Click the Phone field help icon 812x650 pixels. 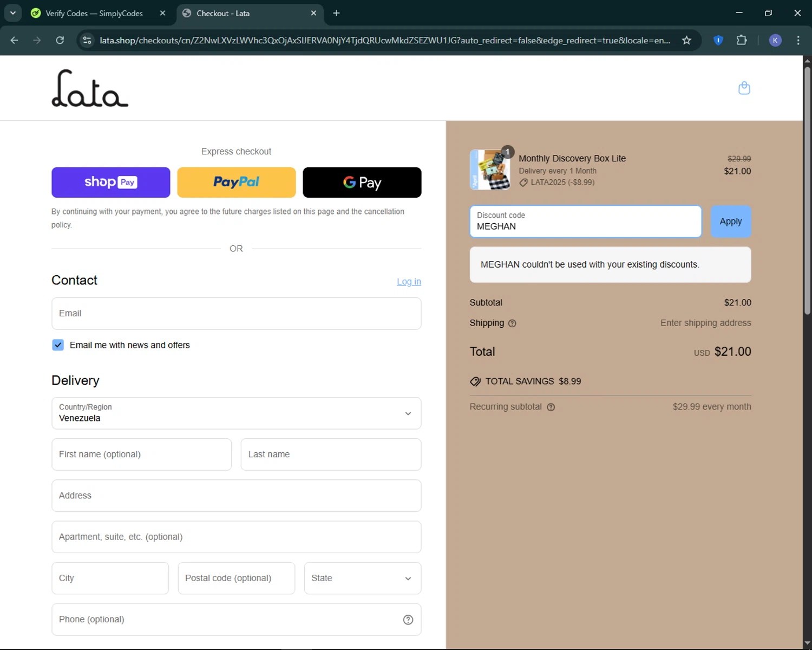[408, 620]
